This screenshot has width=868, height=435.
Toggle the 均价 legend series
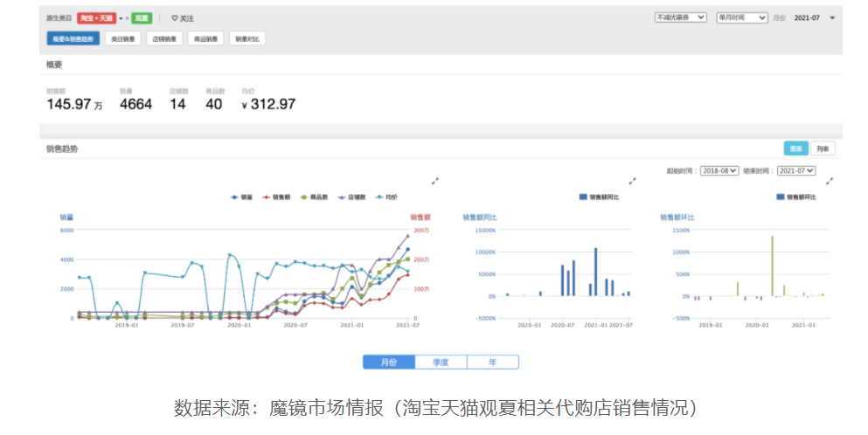coord(384,197)
